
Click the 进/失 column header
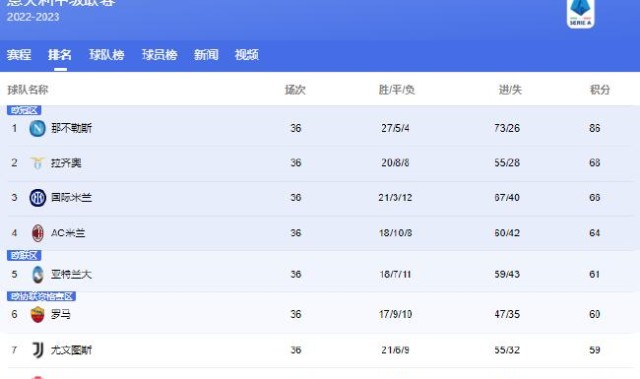(x=510, y=90)
